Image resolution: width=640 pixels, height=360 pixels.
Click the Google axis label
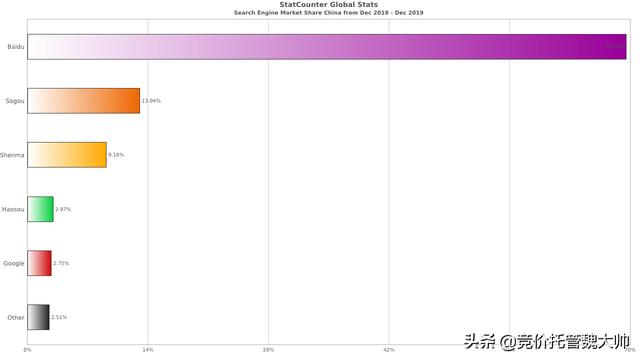[x=14, y=264]
